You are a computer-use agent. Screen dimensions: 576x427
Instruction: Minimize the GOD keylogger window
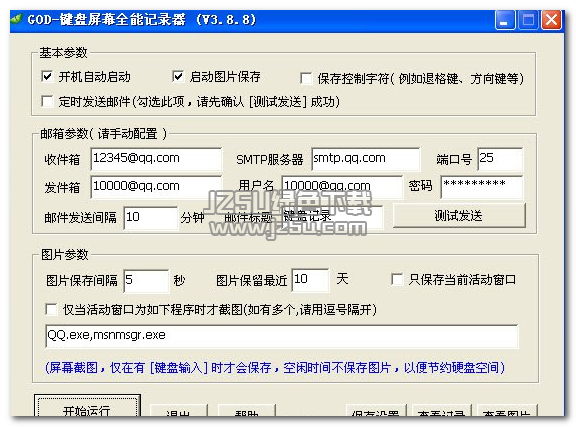[x=505, y=19]
